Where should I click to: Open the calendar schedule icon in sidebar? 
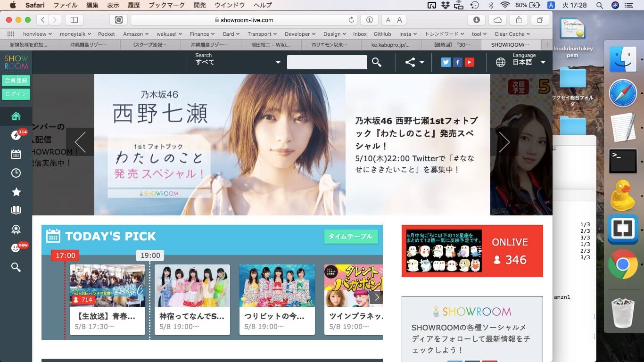pyautogui.click(x=16, y=154)
